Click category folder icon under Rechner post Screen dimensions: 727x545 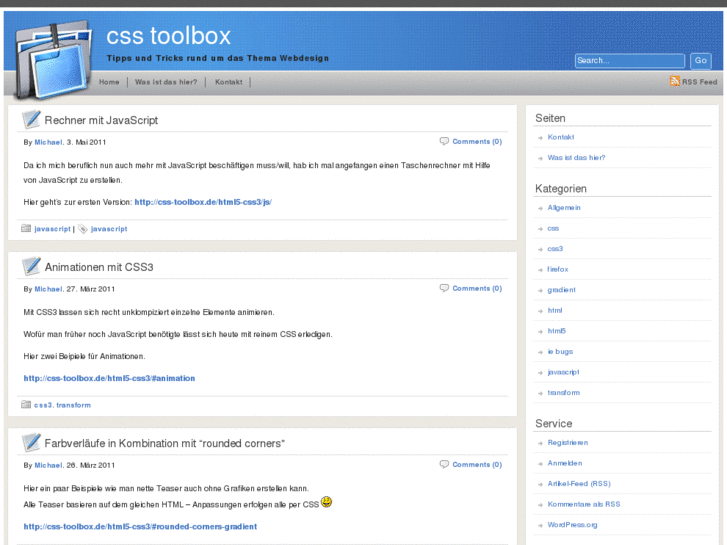(26, 228)
